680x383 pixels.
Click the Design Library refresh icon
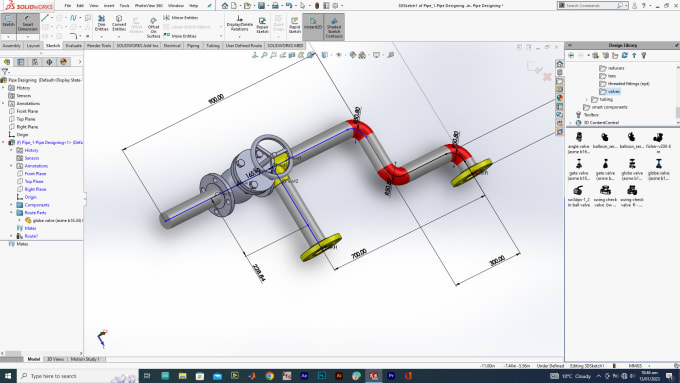624,56
